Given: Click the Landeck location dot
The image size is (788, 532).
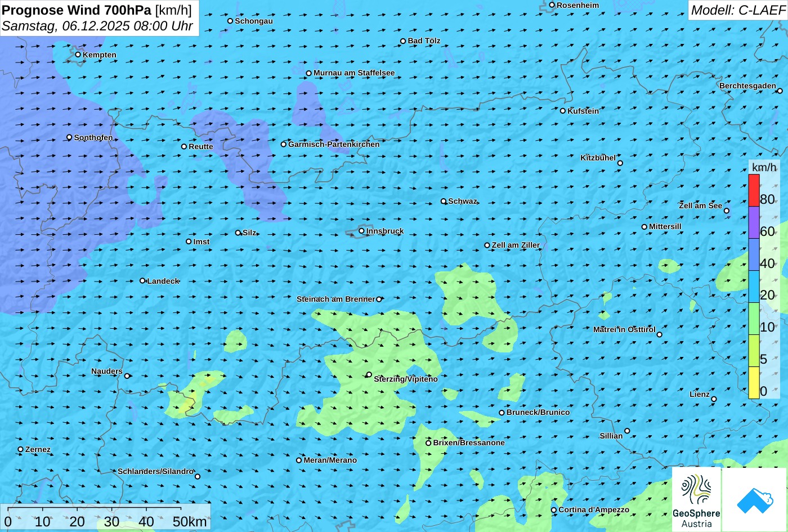Looking at the screenshot, I should 142,280.
